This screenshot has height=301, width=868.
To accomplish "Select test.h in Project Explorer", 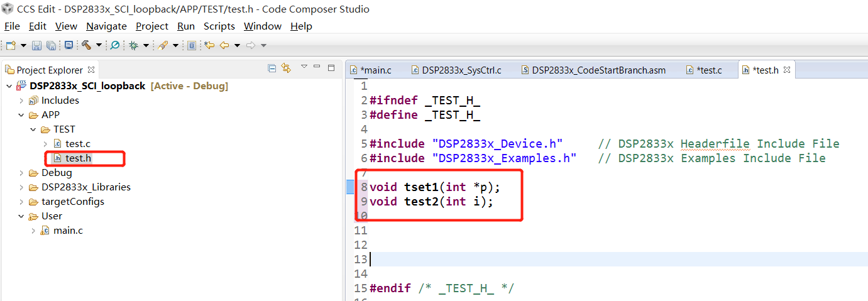I will point(78,158).
